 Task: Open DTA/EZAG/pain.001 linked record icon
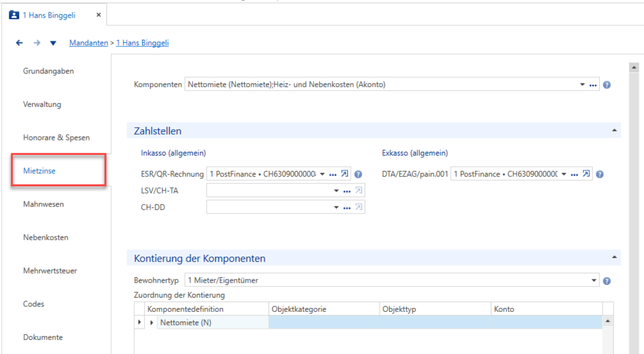coord(586,173)
